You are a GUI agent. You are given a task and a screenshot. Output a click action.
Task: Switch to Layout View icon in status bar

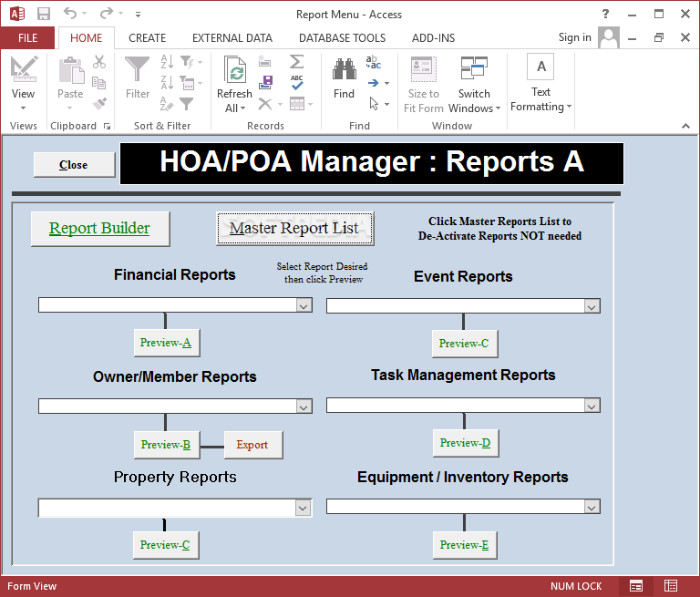click(671, 586)
